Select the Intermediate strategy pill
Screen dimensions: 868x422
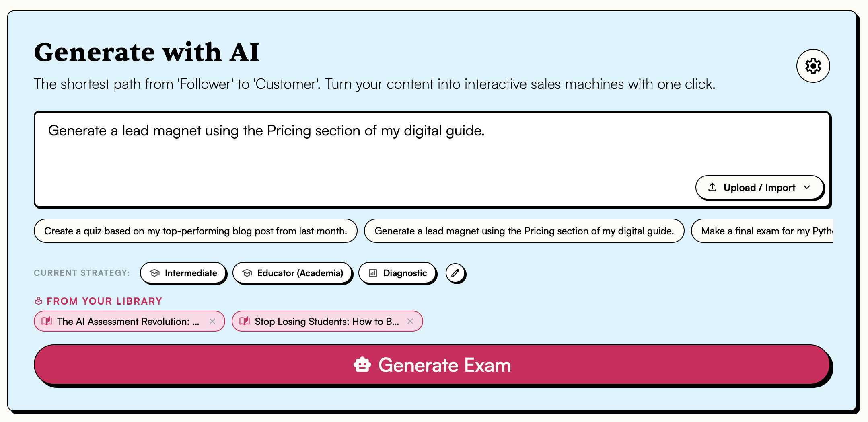pos(183,273)
